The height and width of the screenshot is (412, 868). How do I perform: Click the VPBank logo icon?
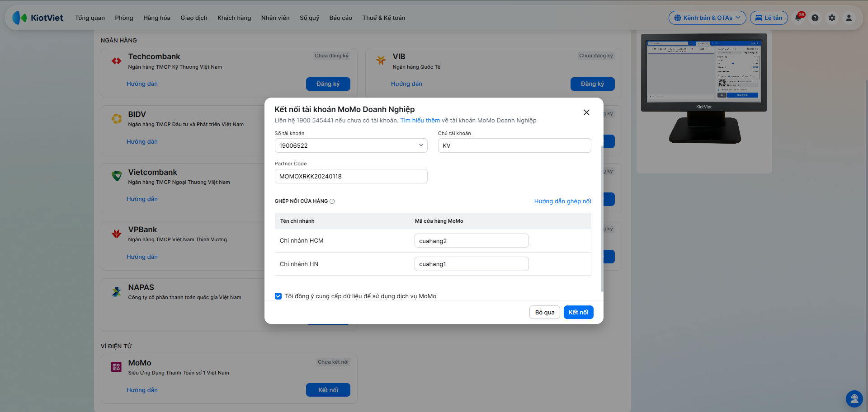click(117, 234)
